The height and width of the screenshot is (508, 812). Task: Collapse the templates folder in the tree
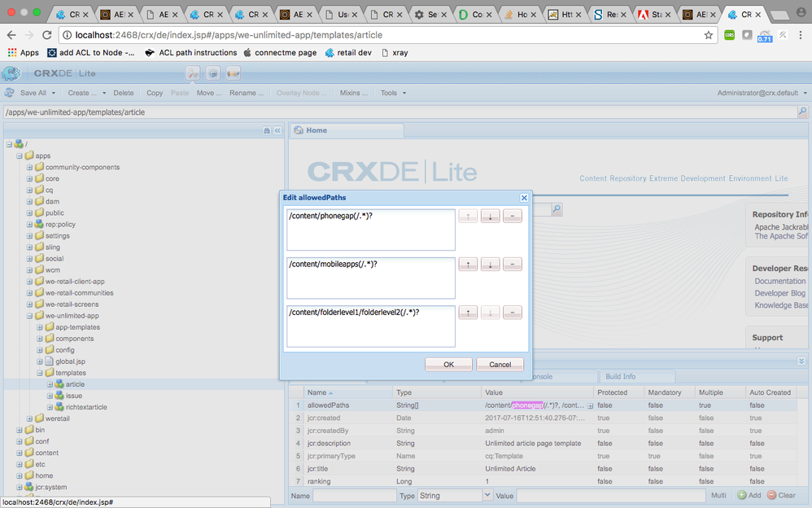pos(40,373)
